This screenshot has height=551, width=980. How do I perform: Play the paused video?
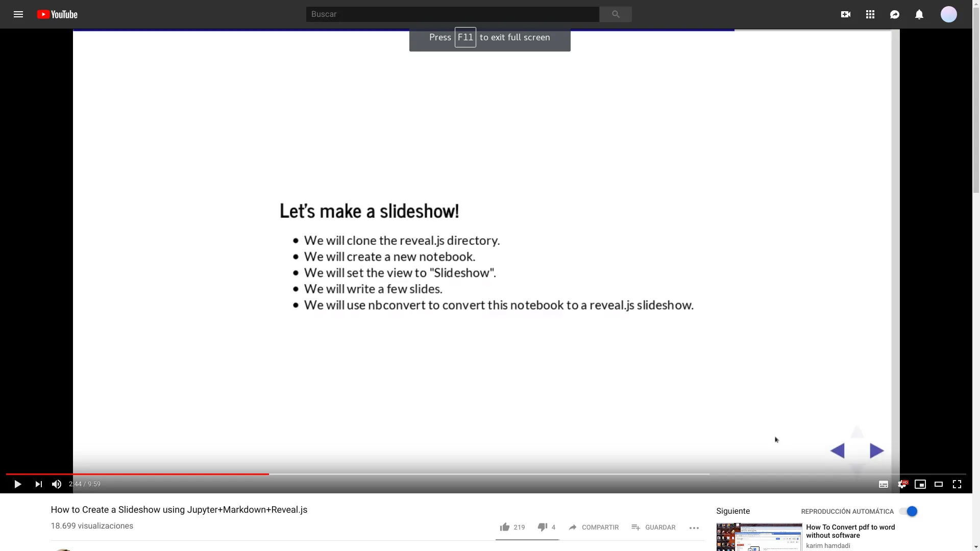pyautogui.click(x=17, y=484)
